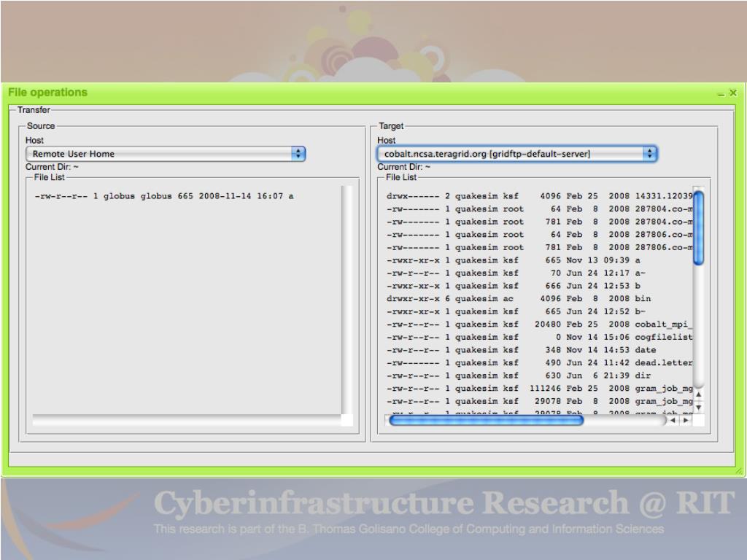Open the Target host combo box

coord(517,154)
